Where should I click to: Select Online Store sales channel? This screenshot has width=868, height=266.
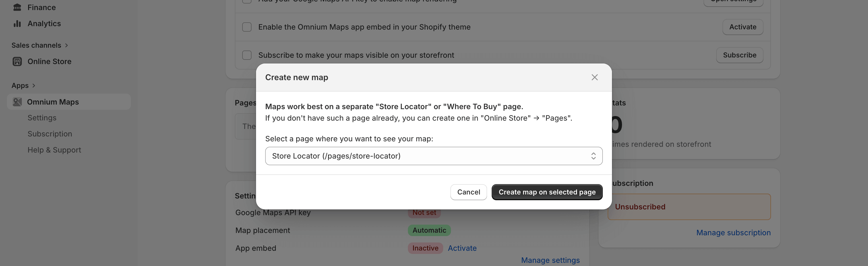[x=49, y=61]
